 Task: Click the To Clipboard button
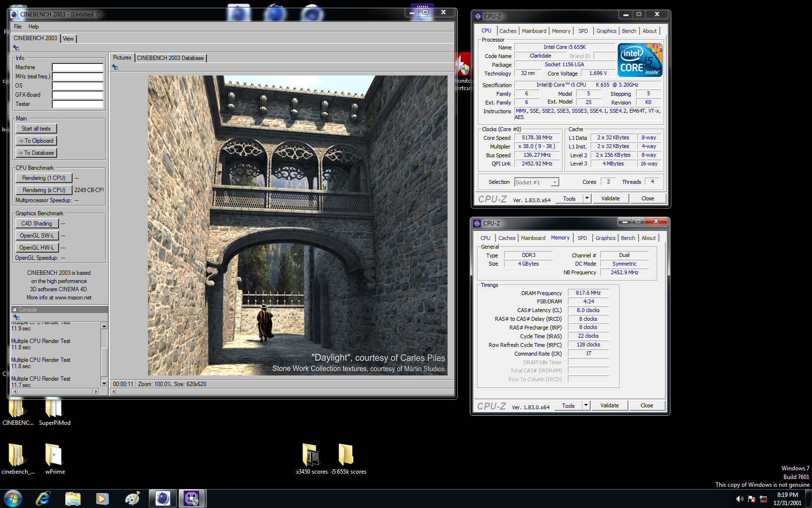click(36, 141)
